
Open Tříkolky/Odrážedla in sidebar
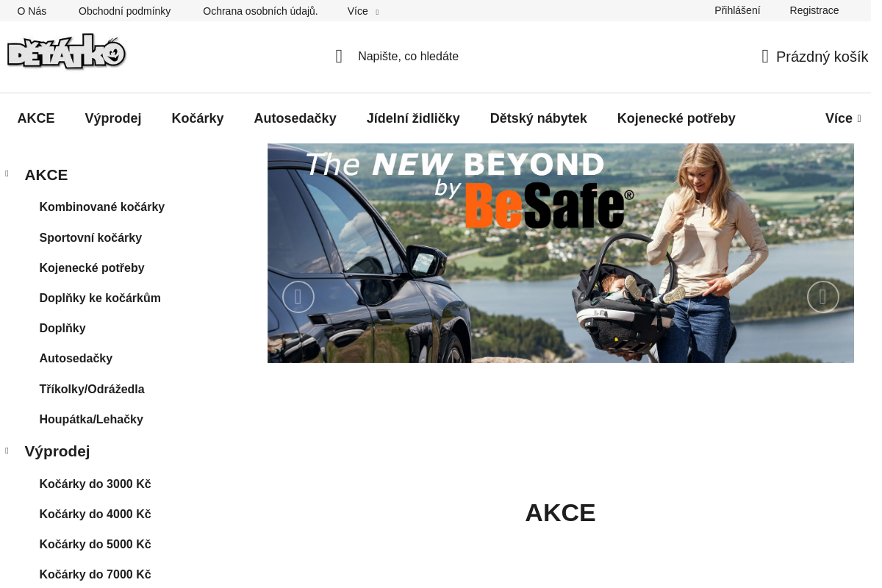coord(92,389)
